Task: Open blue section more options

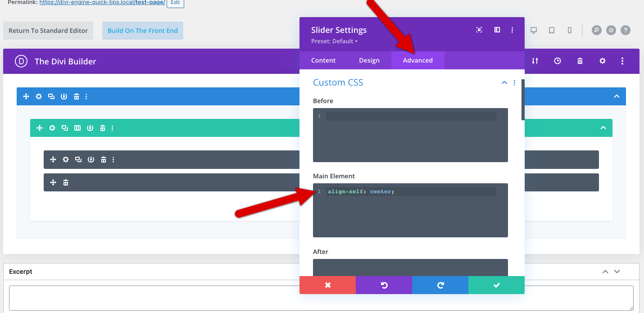Action: point(86,96)
